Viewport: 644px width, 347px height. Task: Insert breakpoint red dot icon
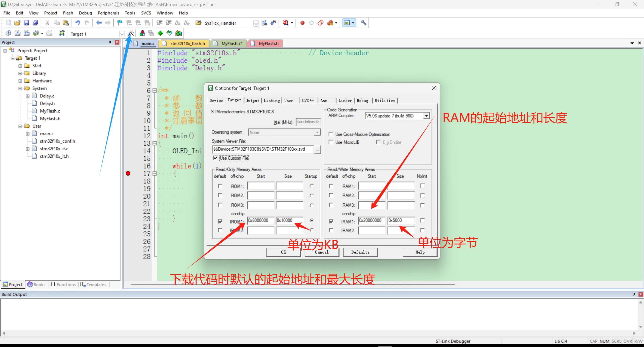[x=302, y=23]
